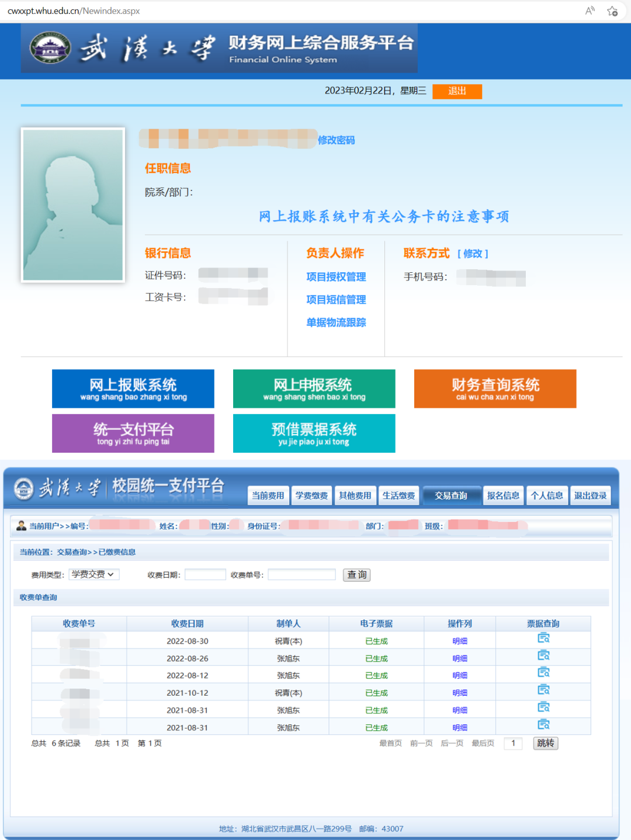Open 明细 for 2022-08-30 row
The height and width of the screenshot is (840, 631).
point(460,641)
